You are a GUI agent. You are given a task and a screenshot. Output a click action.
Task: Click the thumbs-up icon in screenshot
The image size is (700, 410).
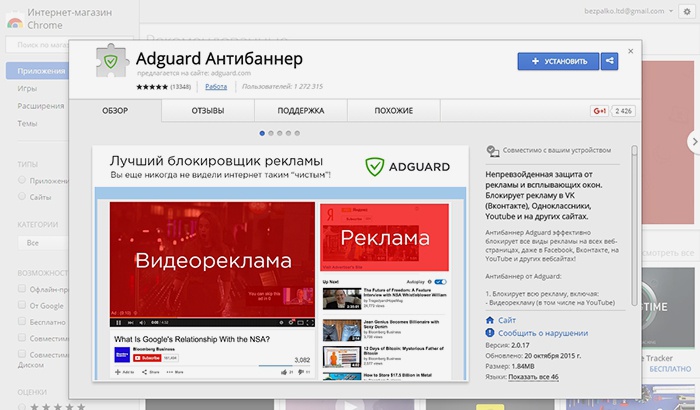click(x=283, y=372)
